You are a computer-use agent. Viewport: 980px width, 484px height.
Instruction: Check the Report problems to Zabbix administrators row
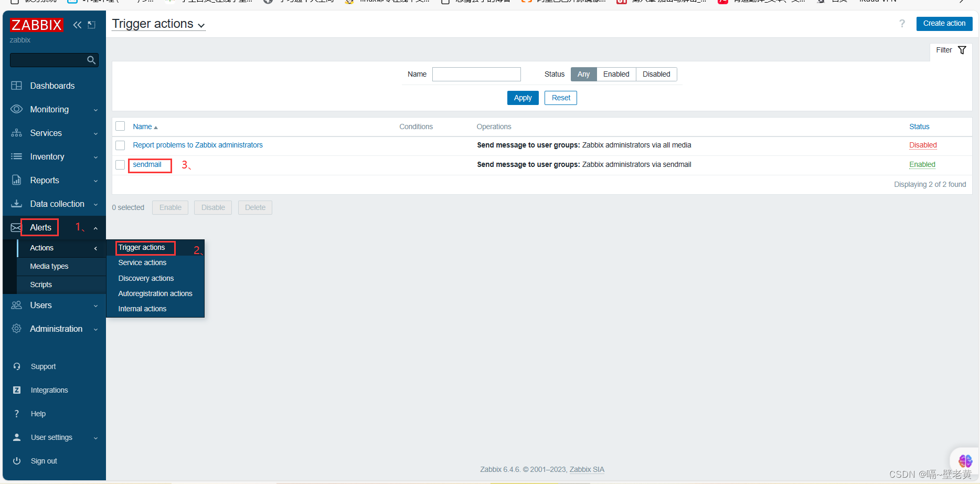(x=120, y=145)
